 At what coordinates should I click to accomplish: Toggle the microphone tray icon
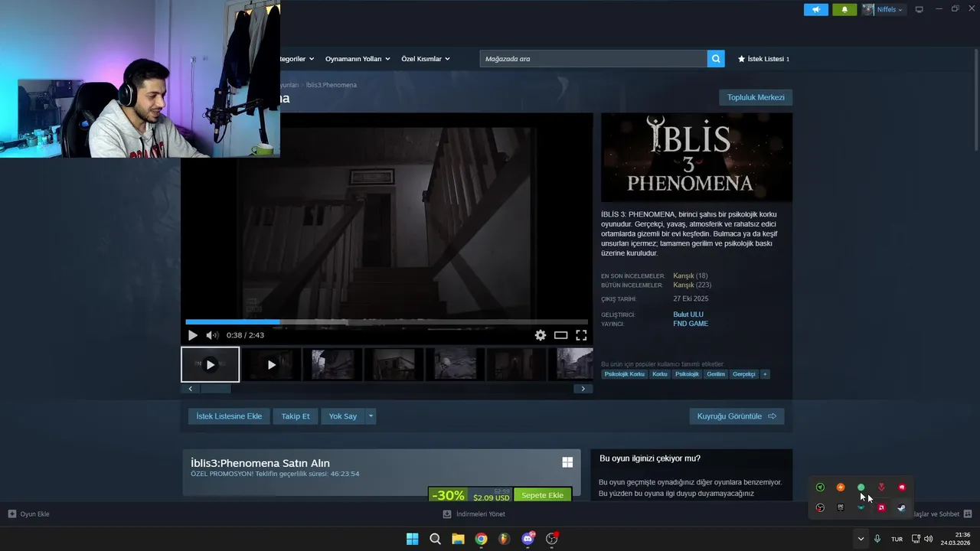877,539
